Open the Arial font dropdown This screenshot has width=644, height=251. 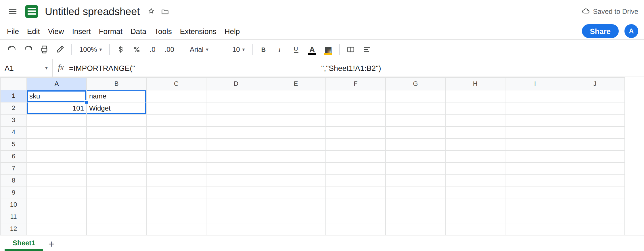pos(199,50)
